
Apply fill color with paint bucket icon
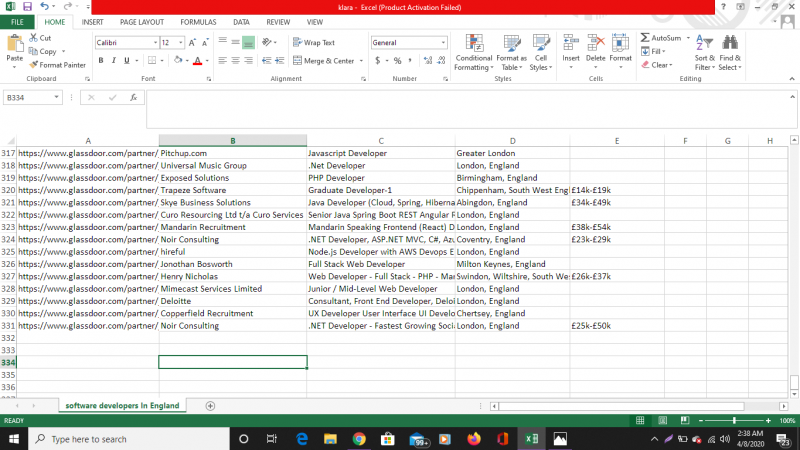tap(178, 60)
